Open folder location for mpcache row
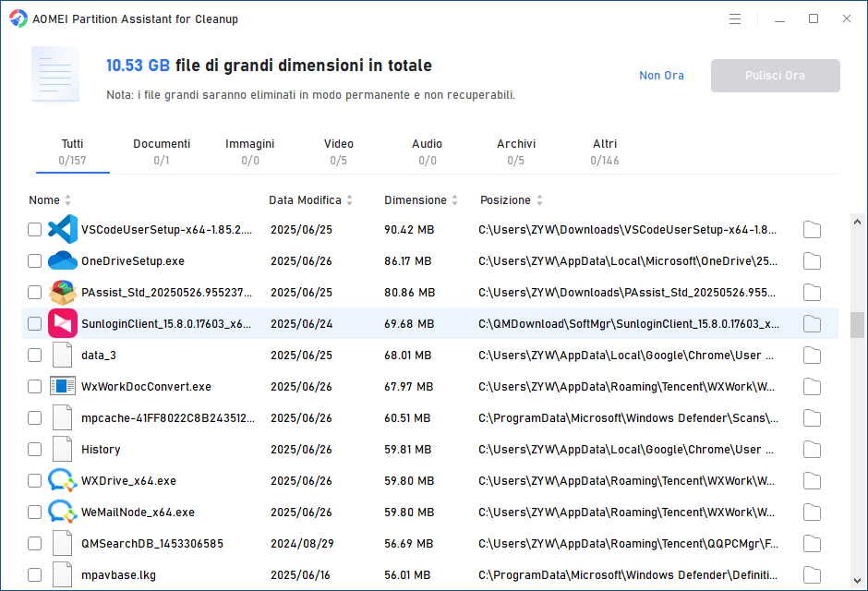Viewport: 868px width, 591px height. (x=812, y=417)
